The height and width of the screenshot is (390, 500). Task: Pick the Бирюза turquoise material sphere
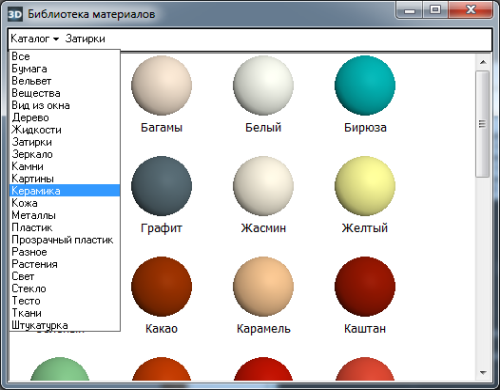tap(365, 85)
